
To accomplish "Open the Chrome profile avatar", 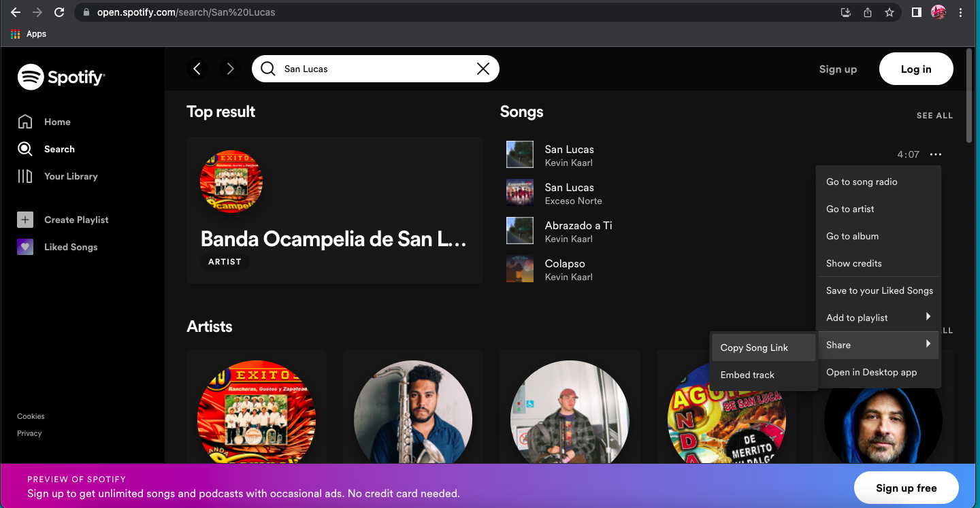I will tap(938, 12).
